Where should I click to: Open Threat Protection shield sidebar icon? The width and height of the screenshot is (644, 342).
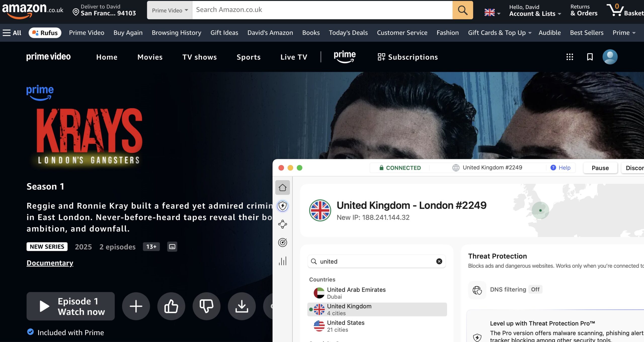(283, 206)
